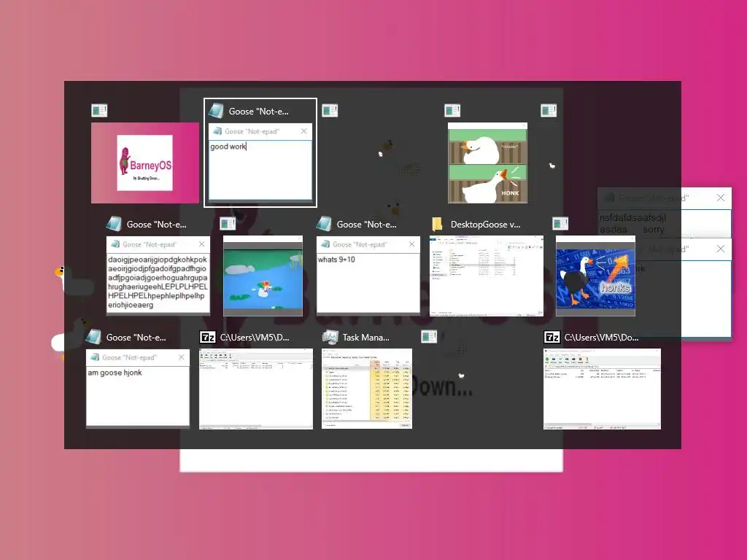The width and height of the screenshot is (747, 560).
Task: Click the generic window icon above the 'honks' stocks thumbnail
Action: pyautogui.click(x=560, y=223)
